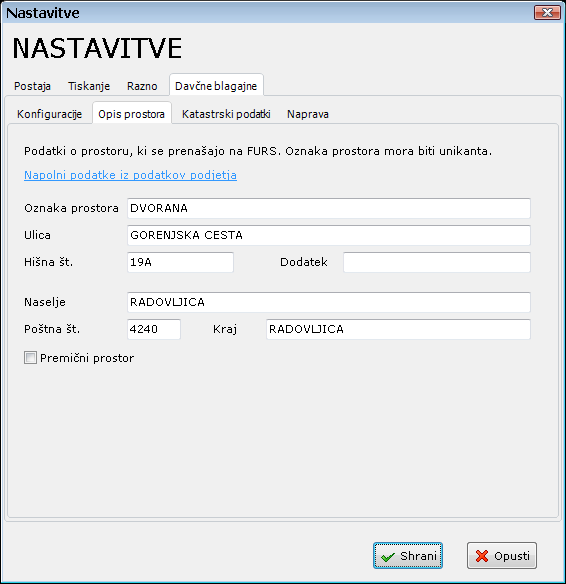Screen dimensions: 566x584
Task: Save settings with the Shrani button
Action: [x=408, y=555]
